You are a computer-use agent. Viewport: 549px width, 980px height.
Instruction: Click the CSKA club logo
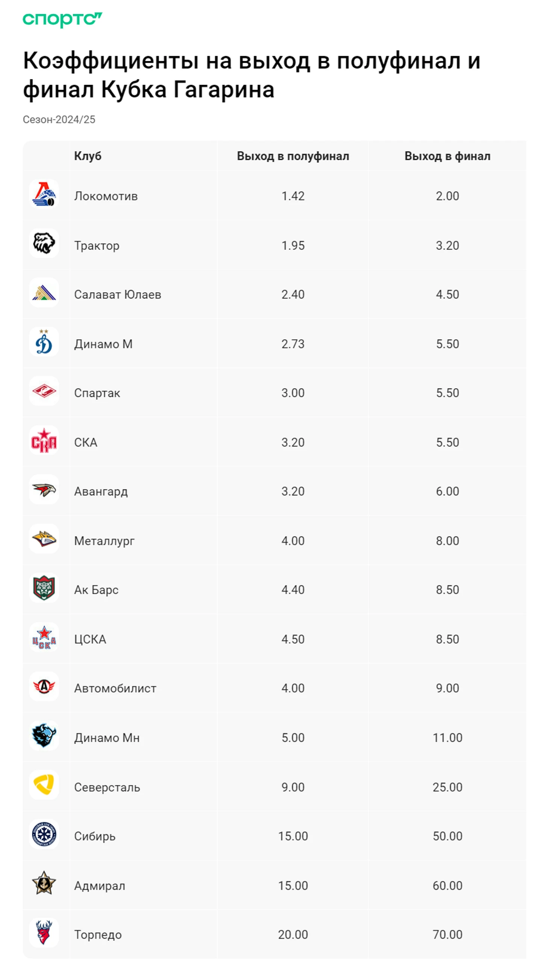(44, 638)
